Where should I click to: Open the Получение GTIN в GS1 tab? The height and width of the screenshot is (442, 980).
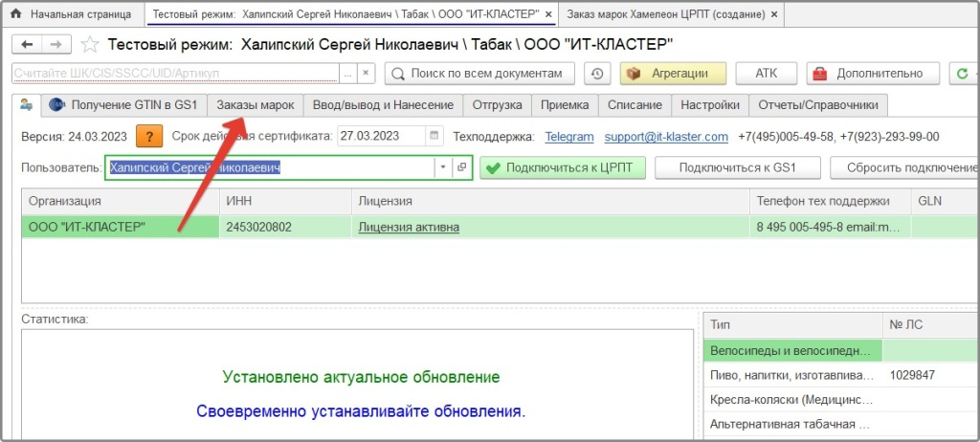pyautogui.click(x=123, y=105)
